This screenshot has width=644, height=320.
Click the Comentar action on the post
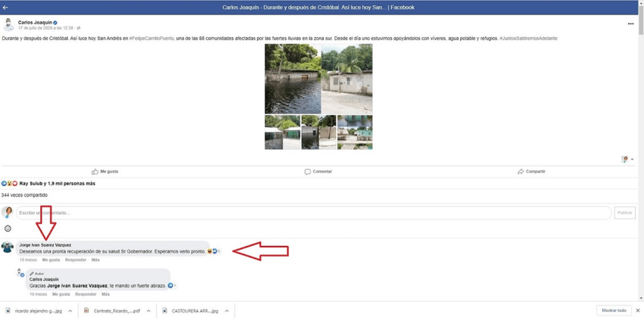[318, 172]
